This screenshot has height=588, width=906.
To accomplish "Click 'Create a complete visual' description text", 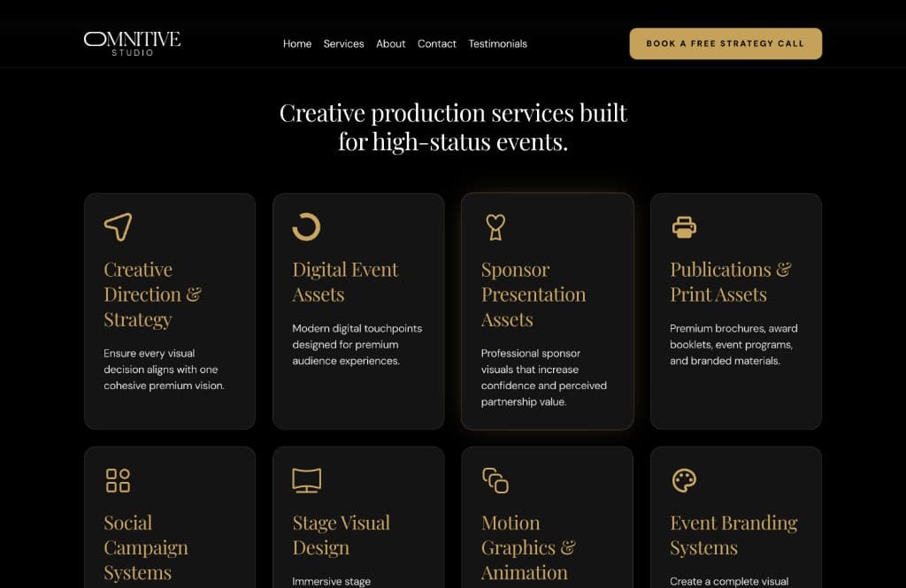I will (x=729, y=582).
